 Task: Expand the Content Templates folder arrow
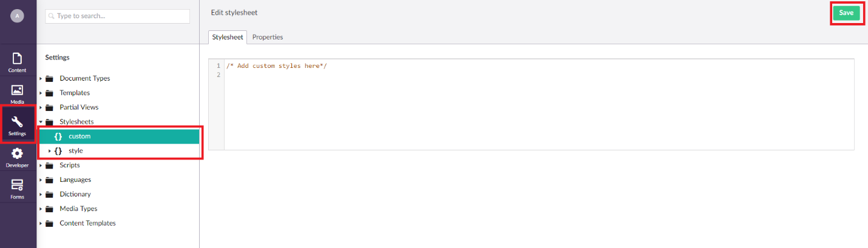click(x=41, y=224)
